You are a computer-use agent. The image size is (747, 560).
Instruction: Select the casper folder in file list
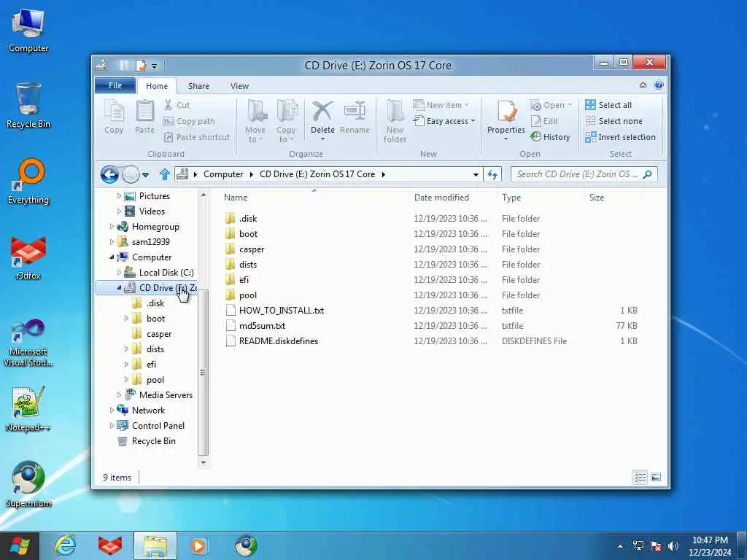(252, 249)
